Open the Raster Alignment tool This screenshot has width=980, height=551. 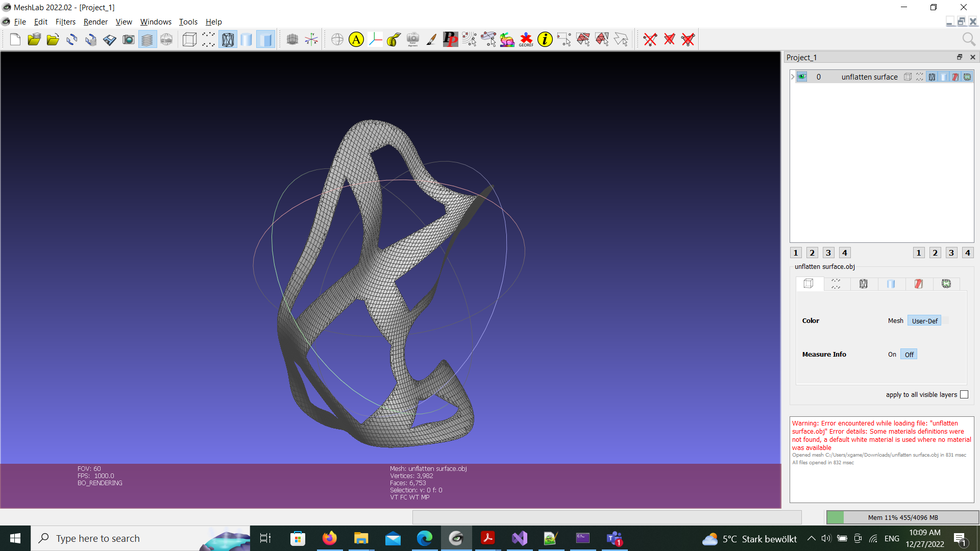pyautogui.click(x=413, y=39)
